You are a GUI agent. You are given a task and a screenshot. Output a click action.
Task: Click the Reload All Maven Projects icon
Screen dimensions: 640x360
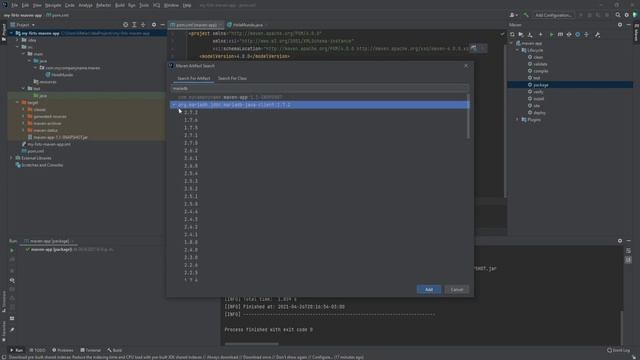[x=512, y=35]
